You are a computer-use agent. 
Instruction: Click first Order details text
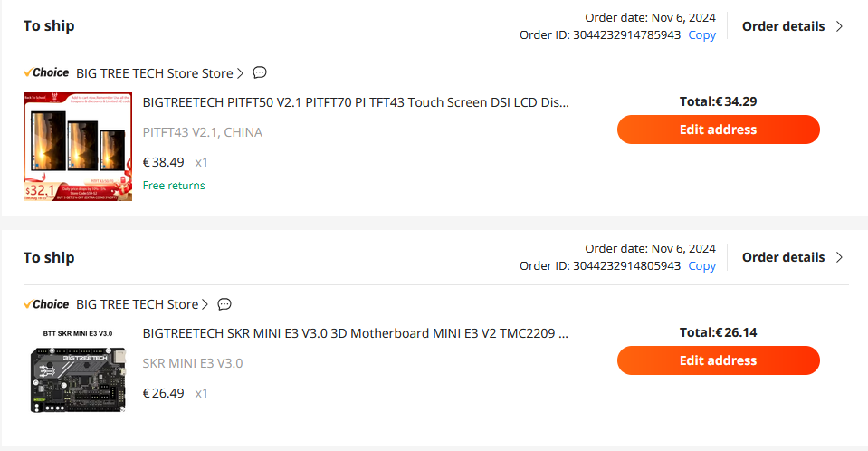coord(783,26)
